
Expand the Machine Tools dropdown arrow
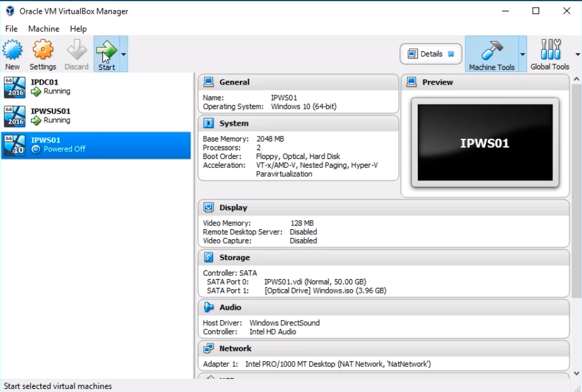[523, 54]
